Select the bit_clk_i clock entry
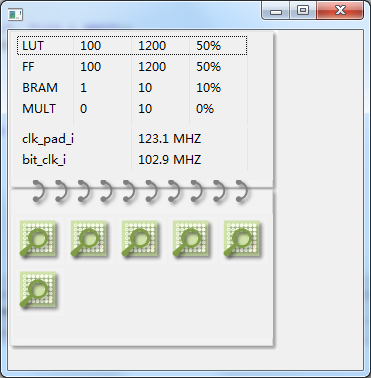The image size is (371, 378). pyautogui.click(x=44, y=160)
